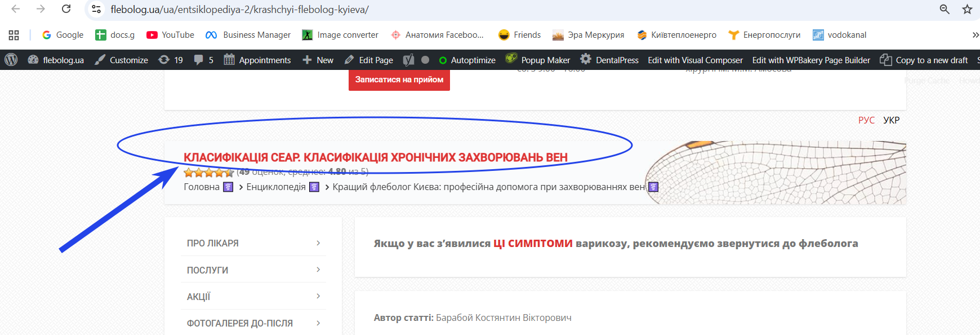Click the 49 оценок rating summary text
The image size is (980, 335).
pos(302,172)
